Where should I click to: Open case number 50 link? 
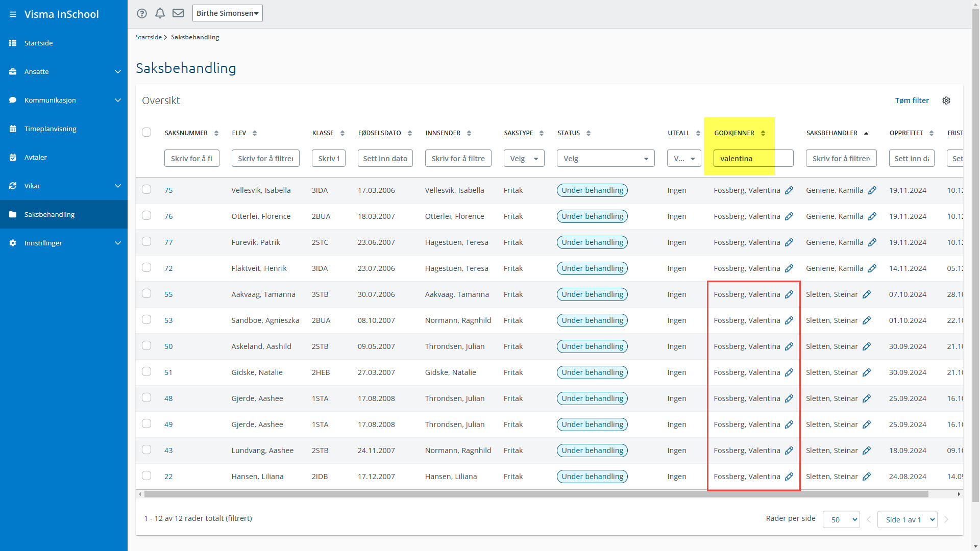coord(168,346)
